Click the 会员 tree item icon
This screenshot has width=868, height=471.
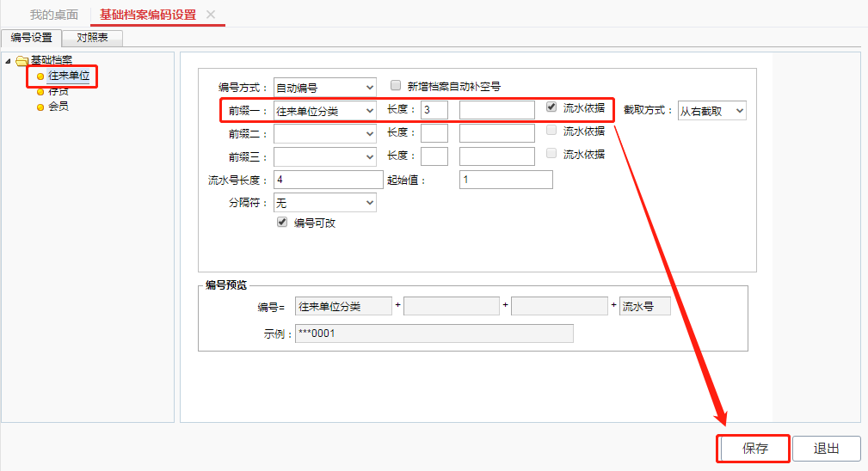[x=40, y=107]
